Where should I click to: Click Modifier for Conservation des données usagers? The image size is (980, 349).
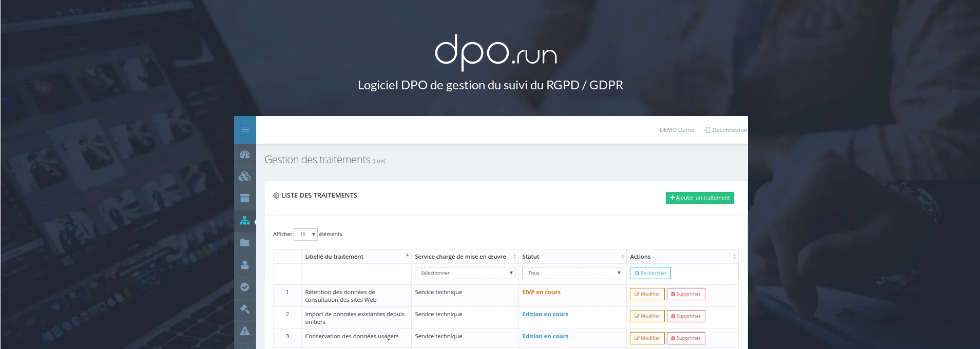pos(647,338)
